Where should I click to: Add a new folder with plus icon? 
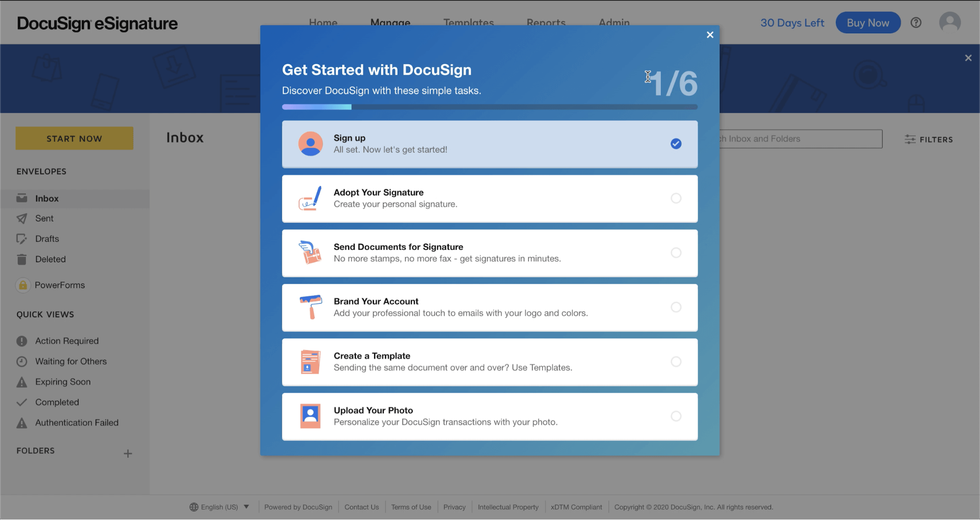click(127, 454)
